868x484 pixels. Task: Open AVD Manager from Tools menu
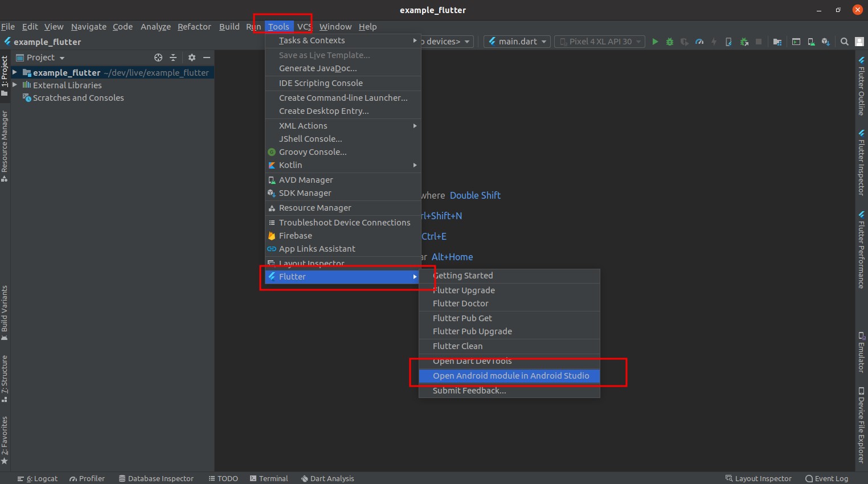343,180
